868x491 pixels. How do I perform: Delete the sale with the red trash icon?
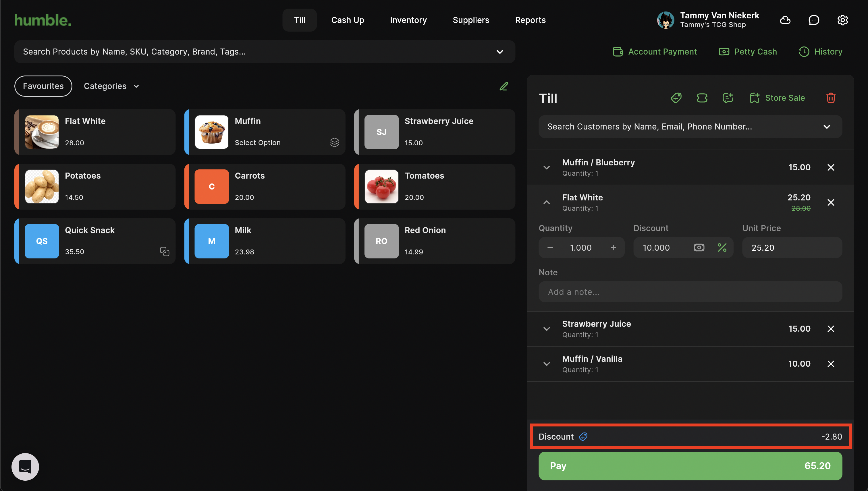(831, 98)
